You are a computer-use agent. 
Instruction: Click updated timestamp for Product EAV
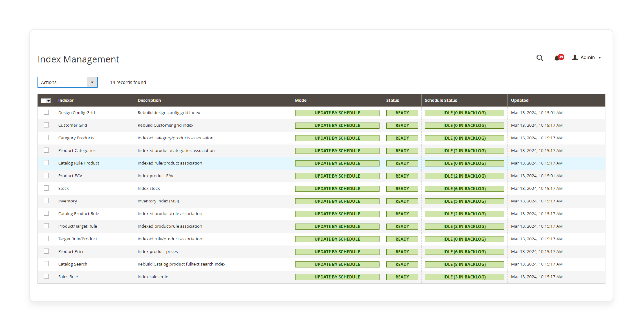click(x=537, y=176)
